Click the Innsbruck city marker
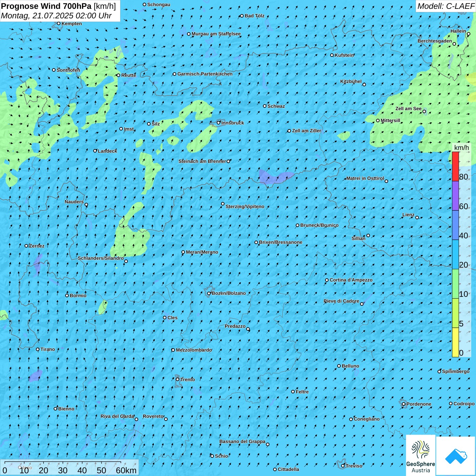 click(219, 123)
